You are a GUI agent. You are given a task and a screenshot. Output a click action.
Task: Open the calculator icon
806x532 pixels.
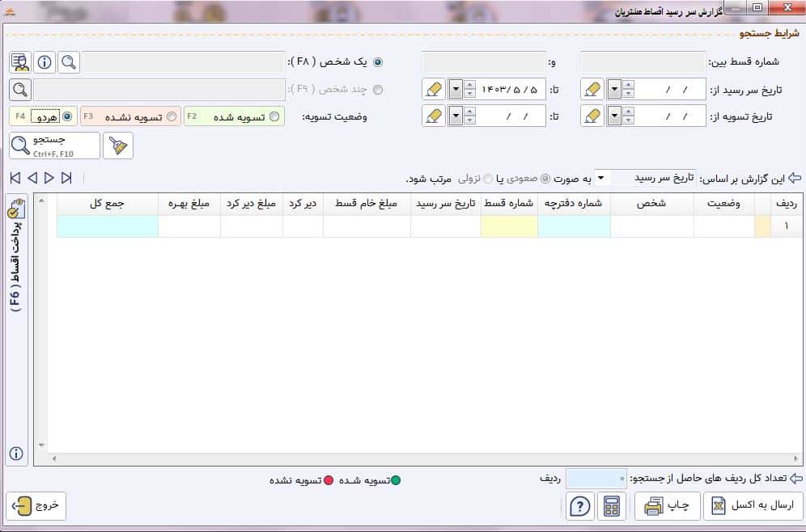click(612, 506)
